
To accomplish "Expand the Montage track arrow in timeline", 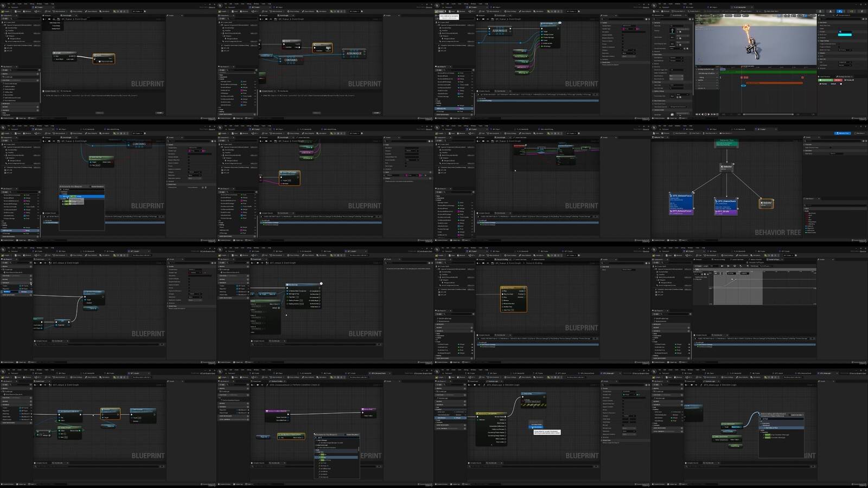I will (697, 69).
